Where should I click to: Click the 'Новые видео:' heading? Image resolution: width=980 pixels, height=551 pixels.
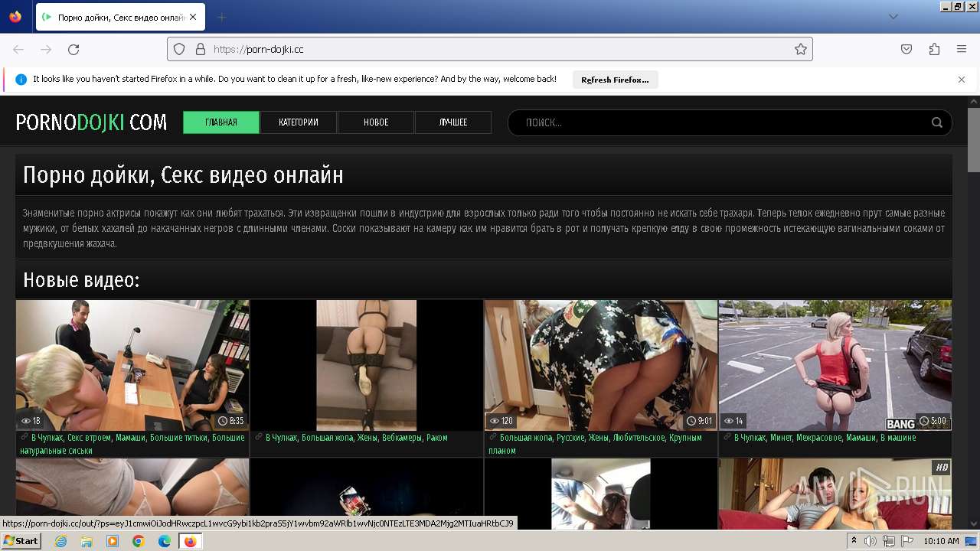[x=81, y=280]
